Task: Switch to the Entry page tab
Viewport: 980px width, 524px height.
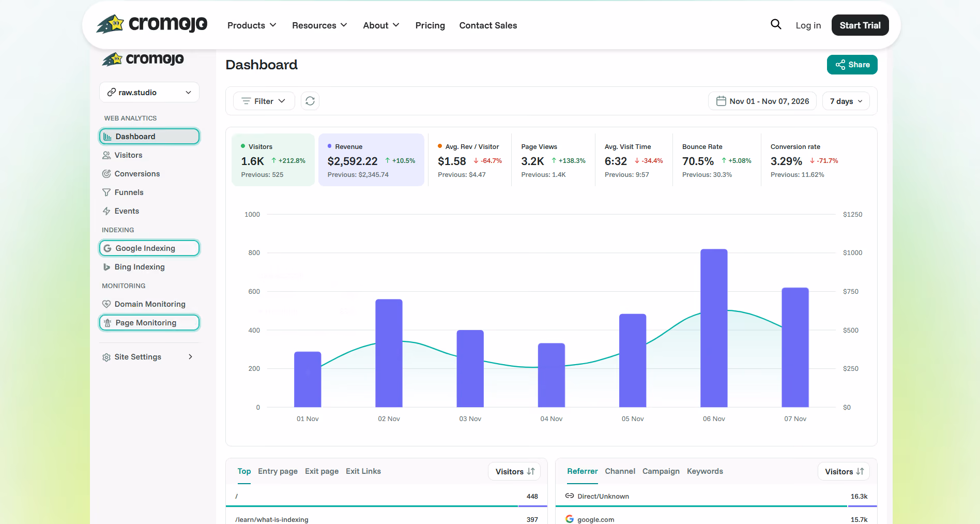Action: pos(278,471)
